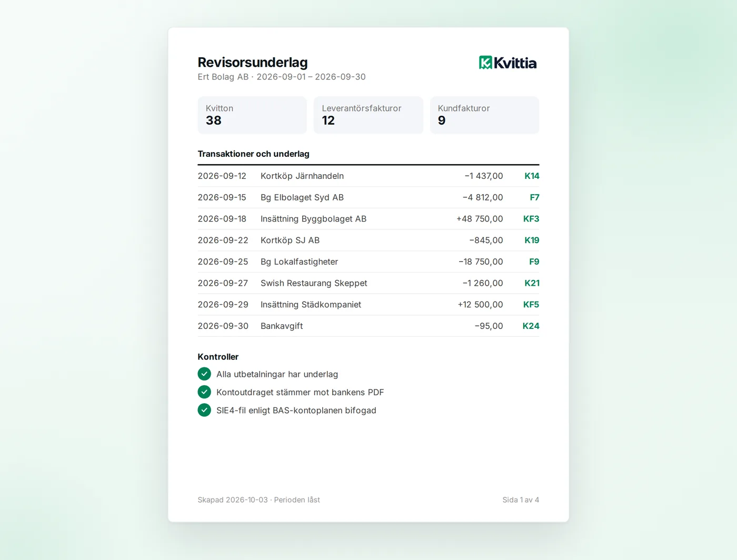This screenshot has height=560, width=737.
Task: Open customer invoice reference KF5
Action: pyautogui.click(x=531, y=304)
